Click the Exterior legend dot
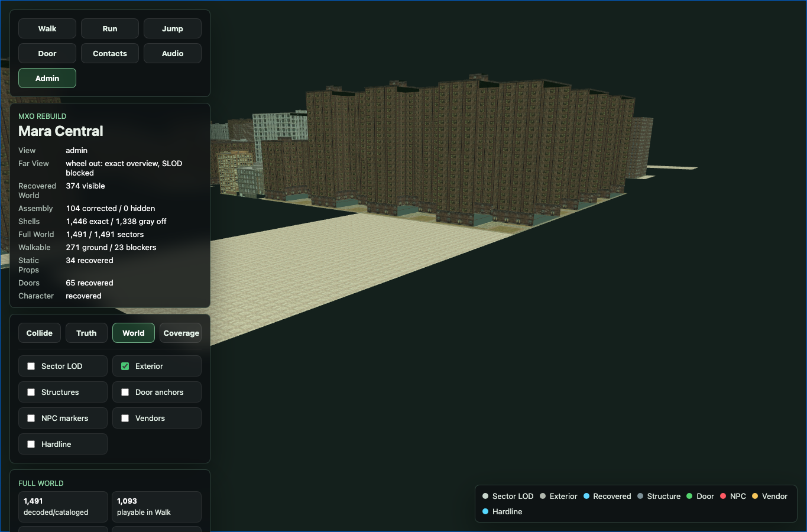 pos(543,496)
